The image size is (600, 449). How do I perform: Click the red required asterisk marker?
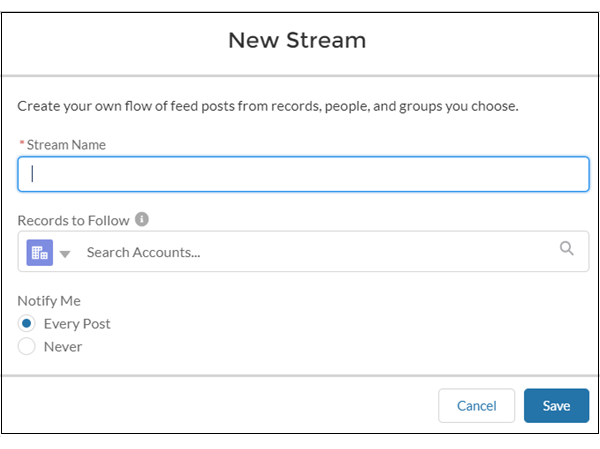(x=22, y=142)
